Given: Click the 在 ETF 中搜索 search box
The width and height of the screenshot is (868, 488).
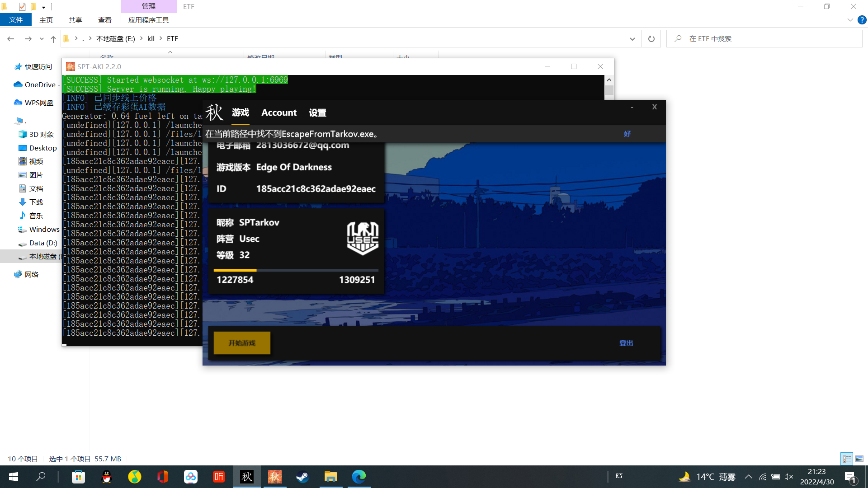Looking at the screenshot, I should coord(764,39).
